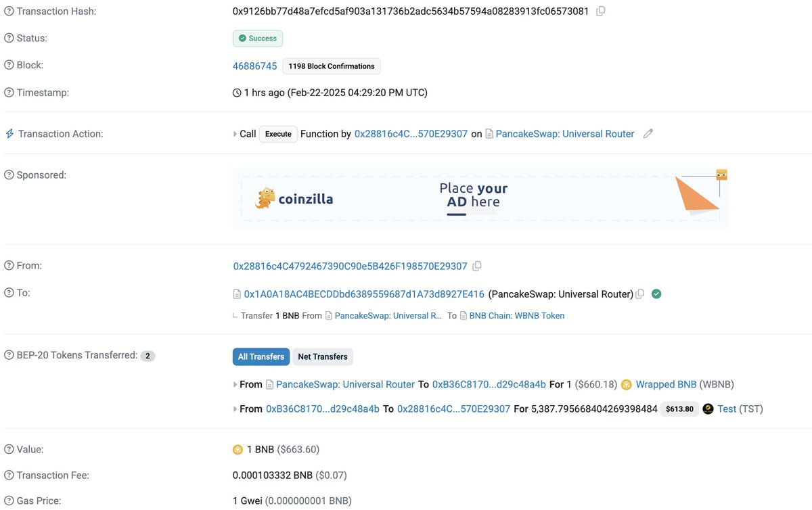Click the help icon beside Value
Screen dimensions: 812x510
click(9, 449)
